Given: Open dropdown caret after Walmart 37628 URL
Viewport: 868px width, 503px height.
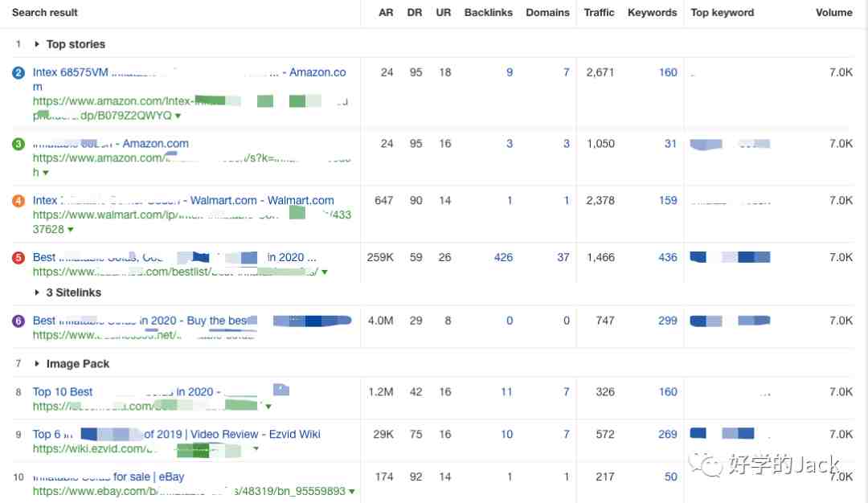Looking at the screenshot, I should coord(71,230).
